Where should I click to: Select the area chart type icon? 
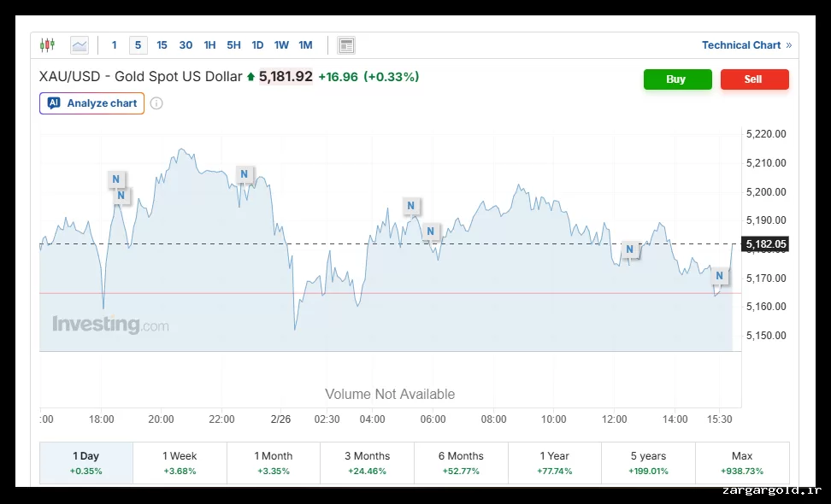click(x=80, y=45)
